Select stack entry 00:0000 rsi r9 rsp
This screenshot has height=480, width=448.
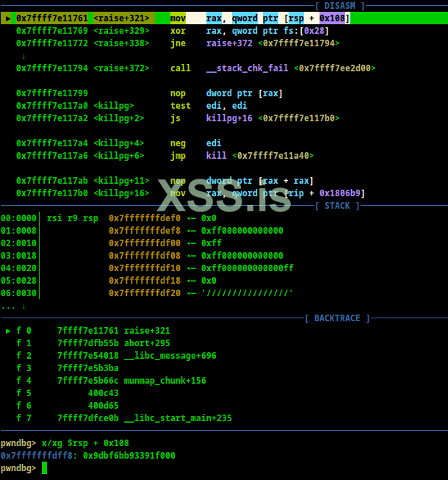pyautogui.click(x=109, y=218)
